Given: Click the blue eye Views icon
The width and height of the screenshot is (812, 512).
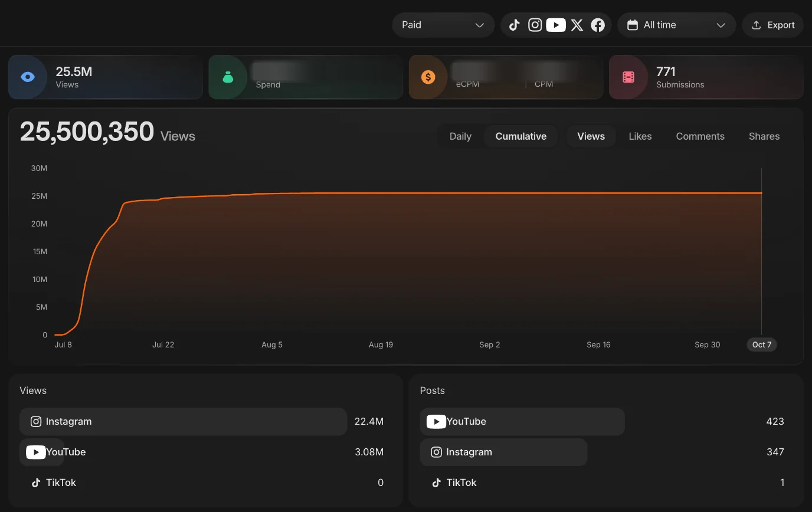Looking at the screenshot, I should coord(28,77).
